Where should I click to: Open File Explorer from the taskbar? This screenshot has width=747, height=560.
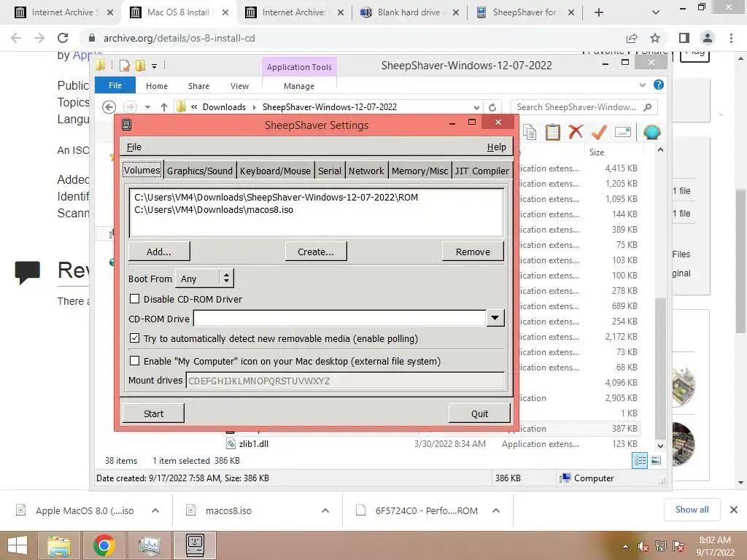tap(59, 545)
